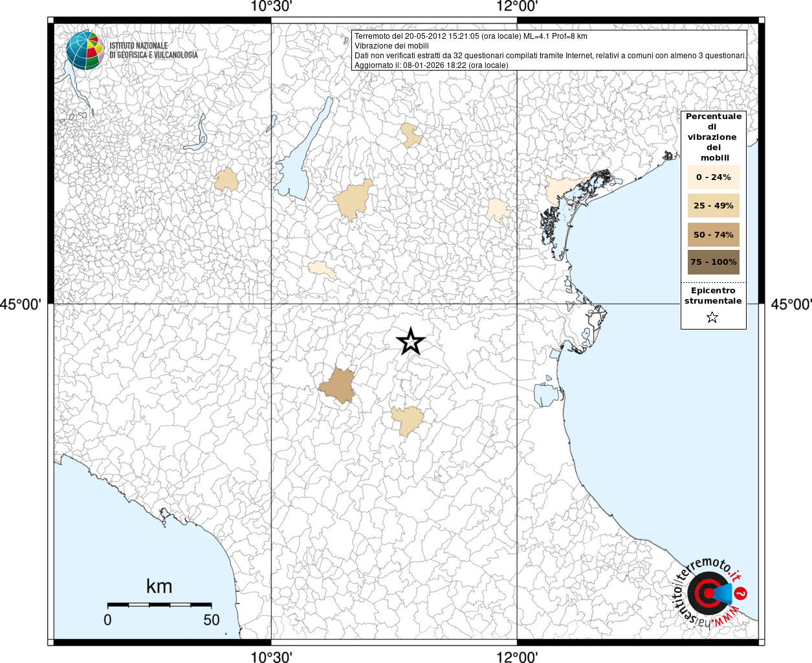Click 'Istituto Nazionale di Geofisica e Vulcanologia' text
This screenshot has width=812, height=663.
tap(153, 51)
